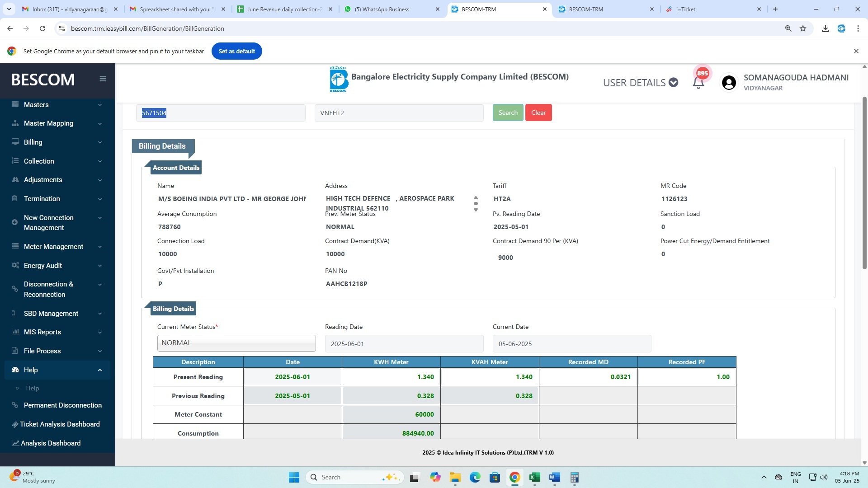868x488 pixels.
Task: Open the Master Mapping menu
Action: pyautogui.click(x=57, y=123)
